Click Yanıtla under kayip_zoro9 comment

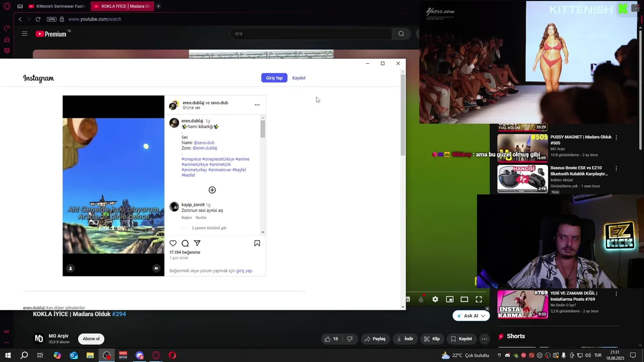[x=201, y=218]
